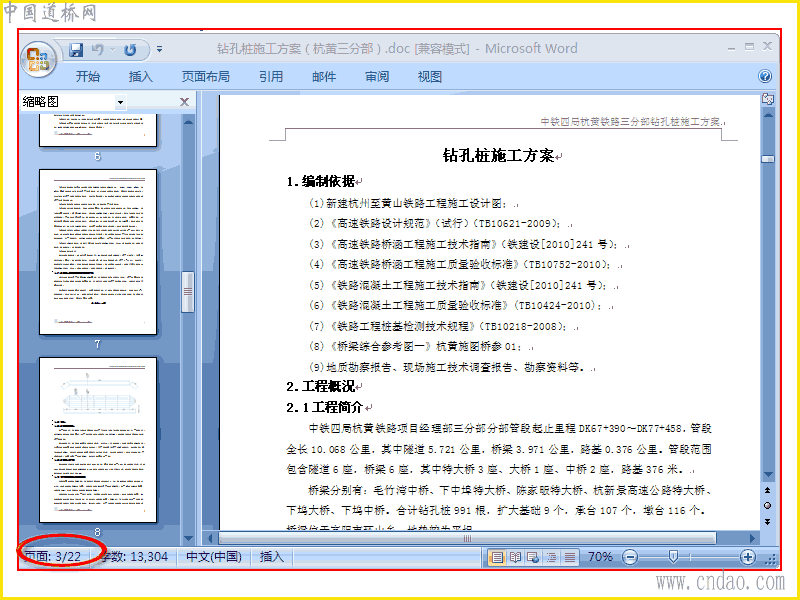
Task: Click the horizontal scrollbar thumb
Action: click(x=467, y=538)
